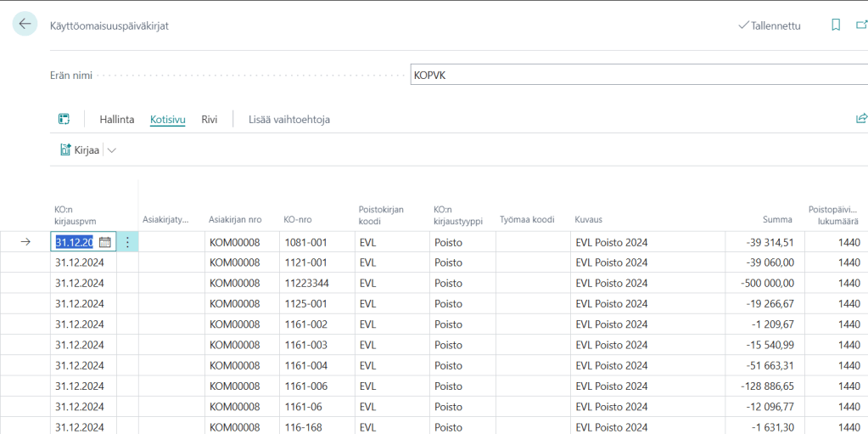The image size is (868, 434).
Task: Open the calendar date picker icon
Action: pos(105,242)
